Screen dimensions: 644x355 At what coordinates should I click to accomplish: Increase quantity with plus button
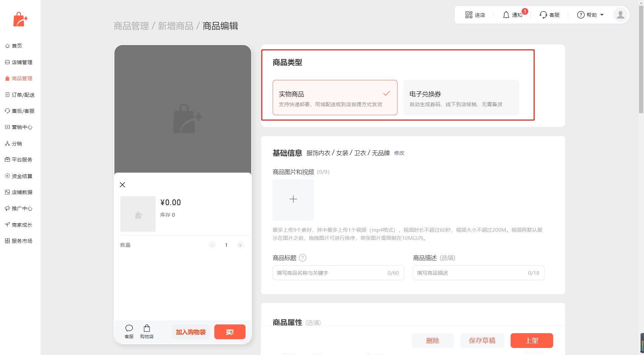(x=240, y=245)
